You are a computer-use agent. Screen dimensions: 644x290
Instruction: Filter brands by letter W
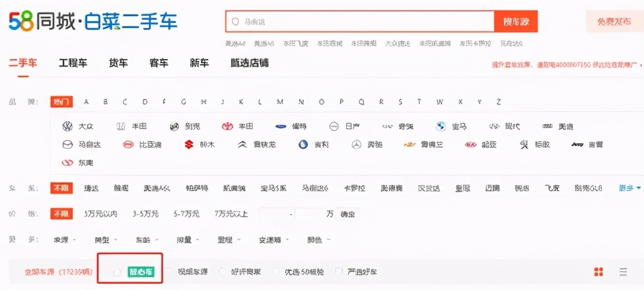coord(440,101)
